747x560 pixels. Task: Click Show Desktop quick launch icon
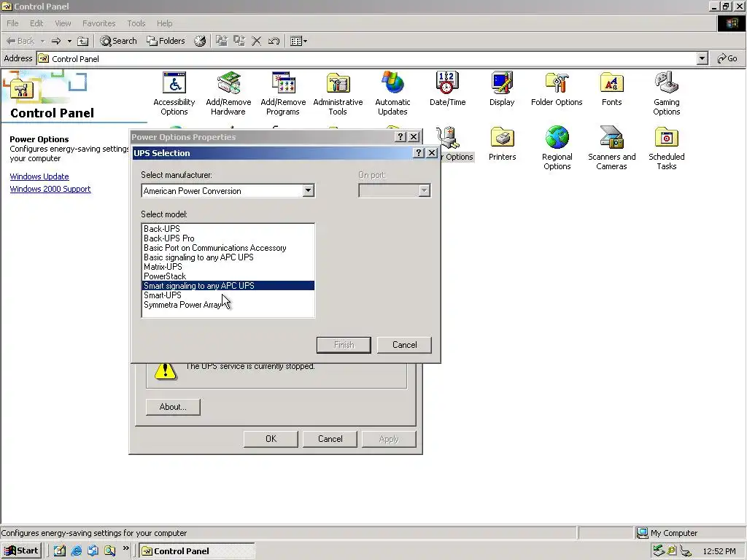point(60,551)
